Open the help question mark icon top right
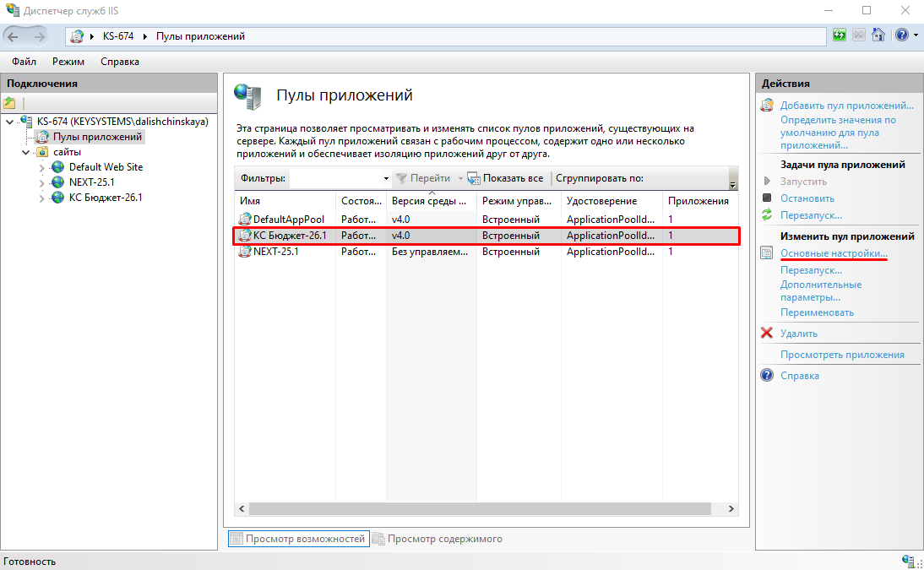 point(901,35)
